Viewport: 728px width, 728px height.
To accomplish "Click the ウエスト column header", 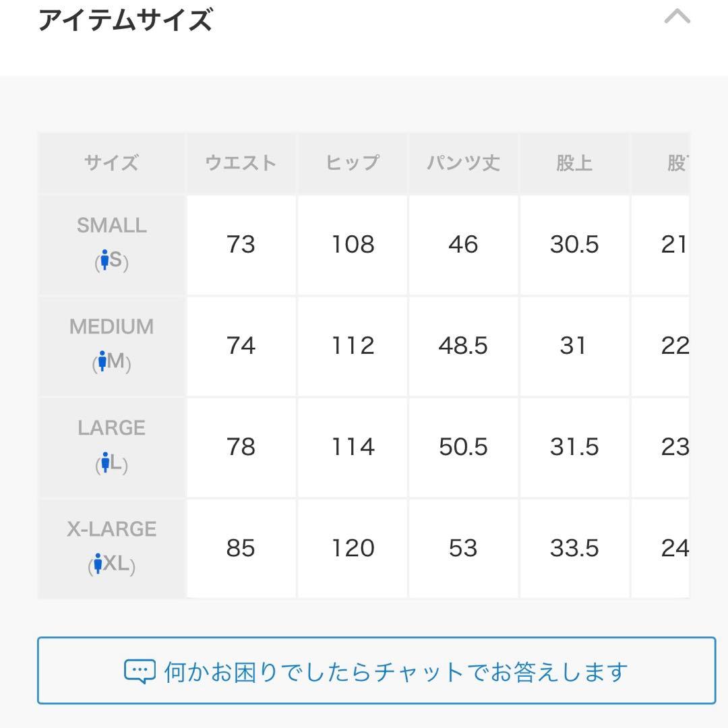I will [241, 163].
